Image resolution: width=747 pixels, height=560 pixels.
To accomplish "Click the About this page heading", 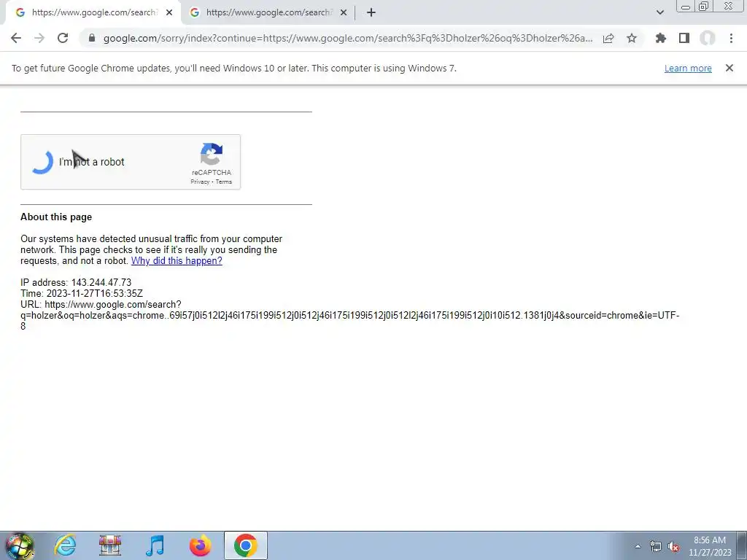I will (x=56, y=217).
